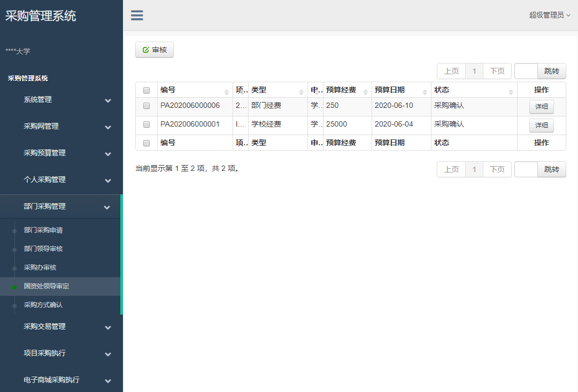Check the row PA202006000001 checkbox
This screenshot has height=392, width=578.
[x=147, y=124]
